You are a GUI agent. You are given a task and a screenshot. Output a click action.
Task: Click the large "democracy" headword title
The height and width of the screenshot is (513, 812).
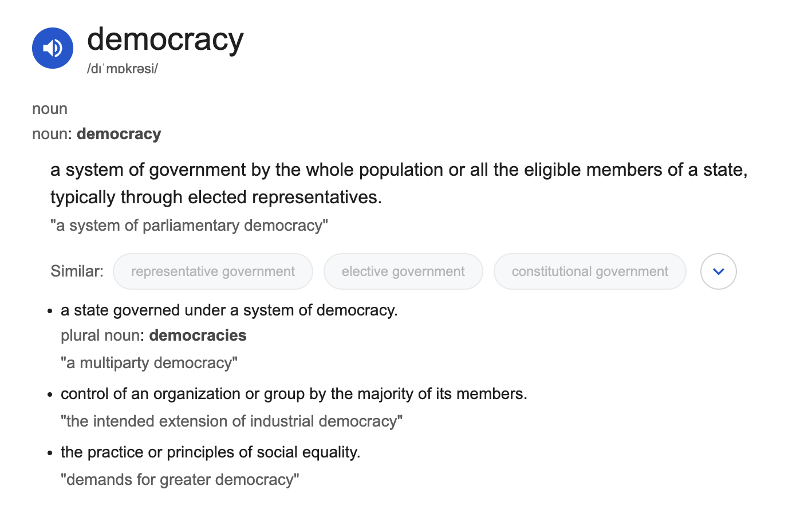[x=165, y=40]
